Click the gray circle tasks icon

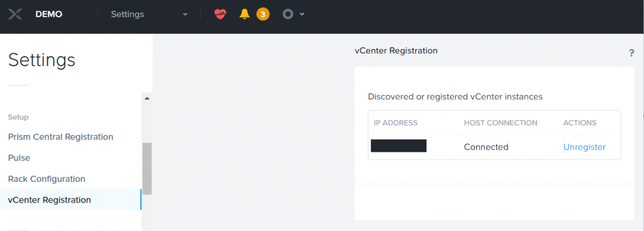[x=288, y=14]
